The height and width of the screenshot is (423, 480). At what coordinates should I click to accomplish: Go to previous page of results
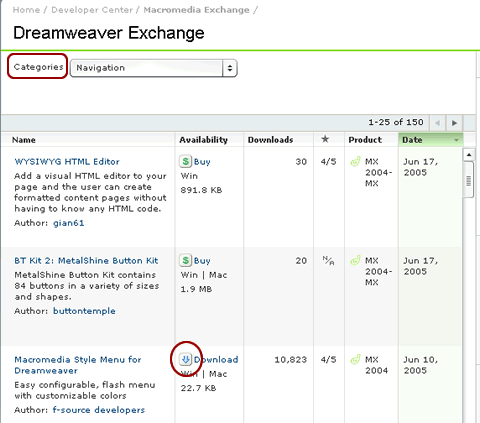tap(437, 123)
